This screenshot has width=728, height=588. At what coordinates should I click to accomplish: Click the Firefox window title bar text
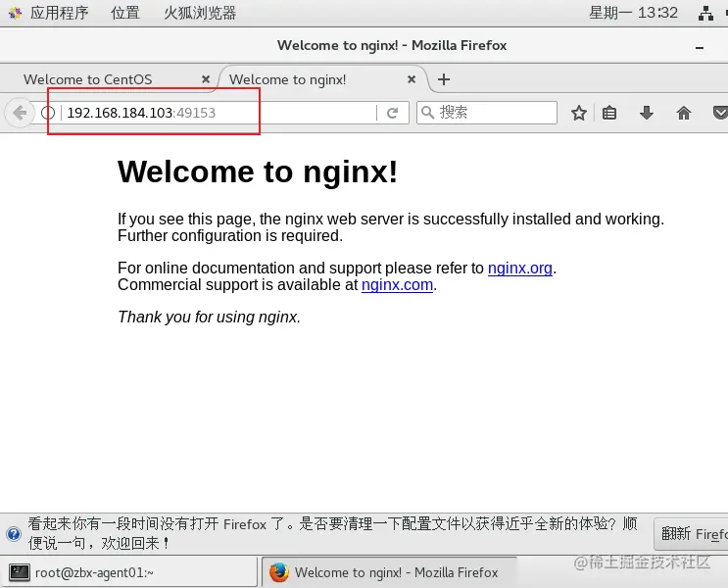pyautogui.click(x=392, y=45)
